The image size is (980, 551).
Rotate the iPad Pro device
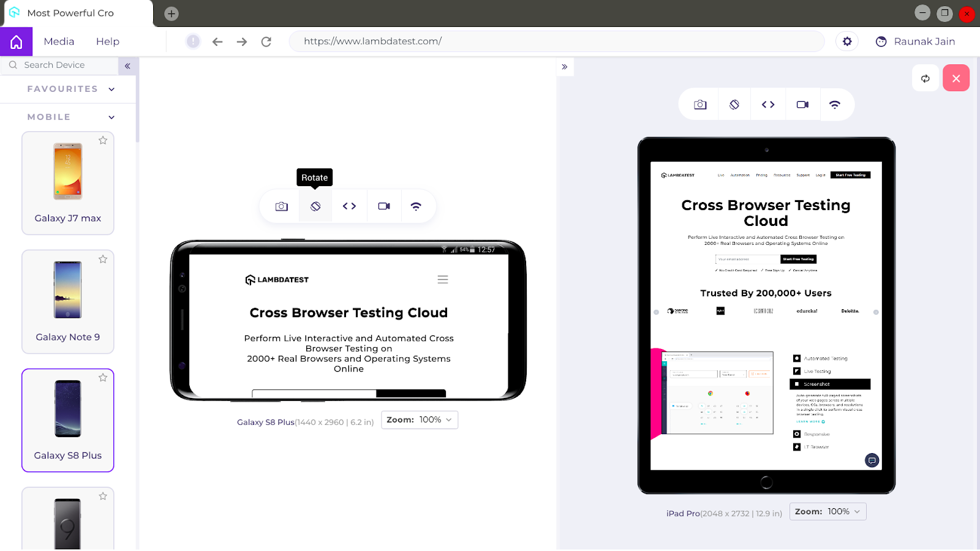[734, 105]
